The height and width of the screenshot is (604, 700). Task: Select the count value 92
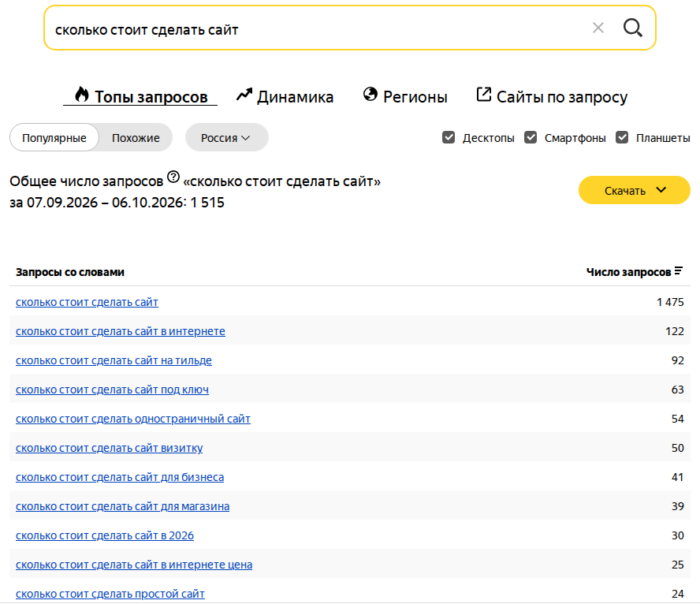pyautogui.click(x=678, y=360)
